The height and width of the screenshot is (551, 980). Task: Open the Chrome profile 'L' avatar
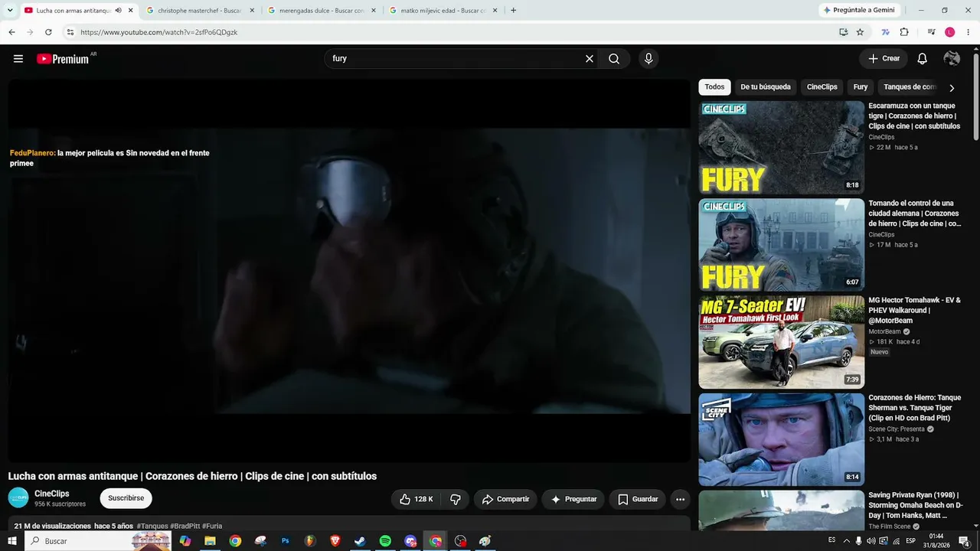[x=949, y=32]
